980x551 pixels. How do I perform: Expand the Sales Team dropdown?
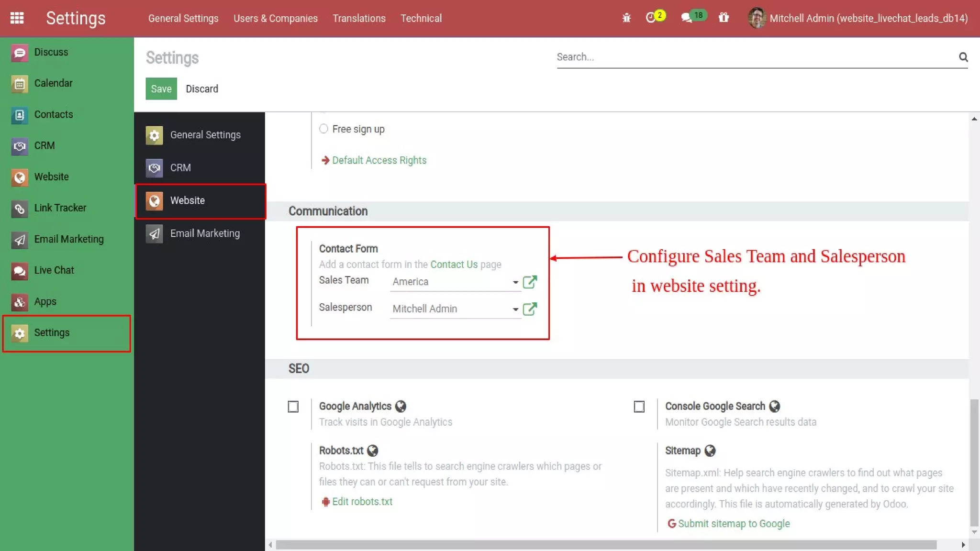[515, 282]
